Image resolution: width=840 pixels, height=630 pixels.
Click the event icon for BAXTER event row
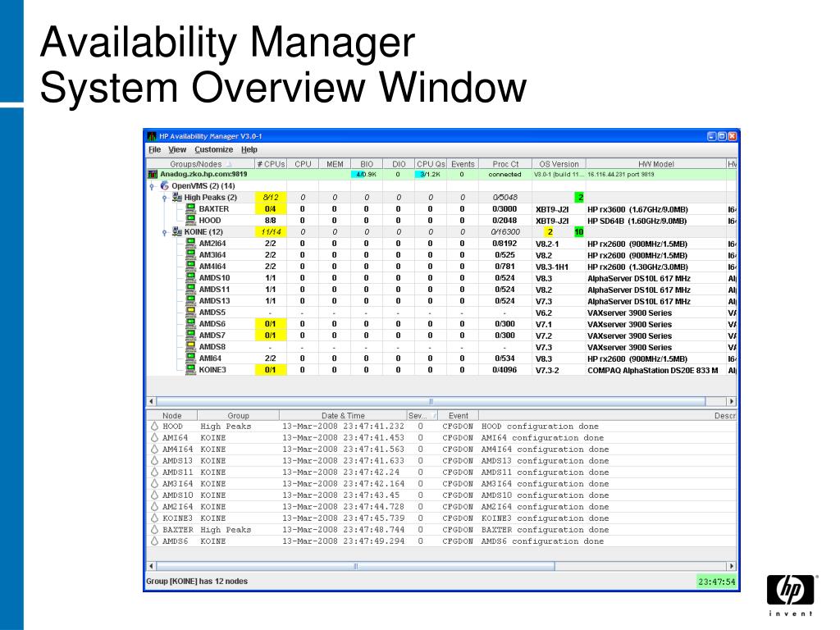point(154,530)
